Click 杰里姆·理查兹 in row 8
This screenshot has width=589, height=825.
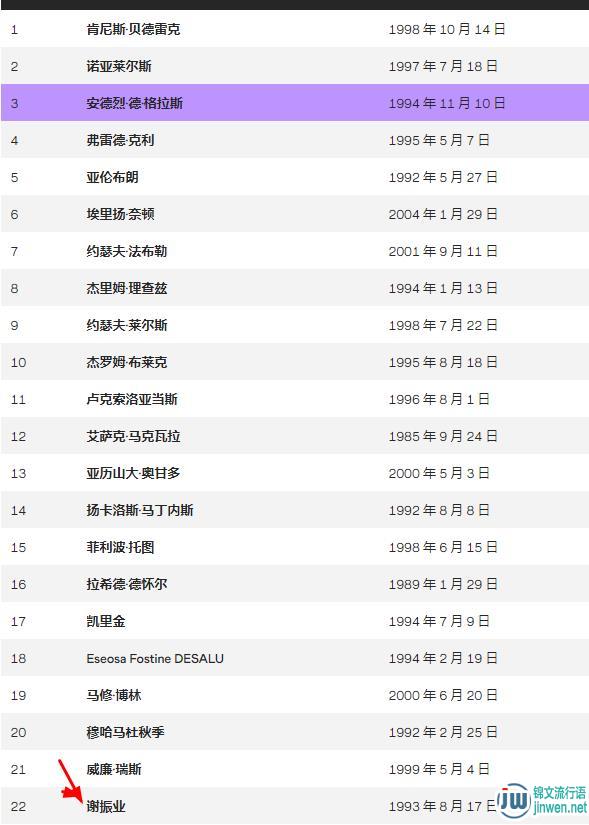tap(127, 288)
